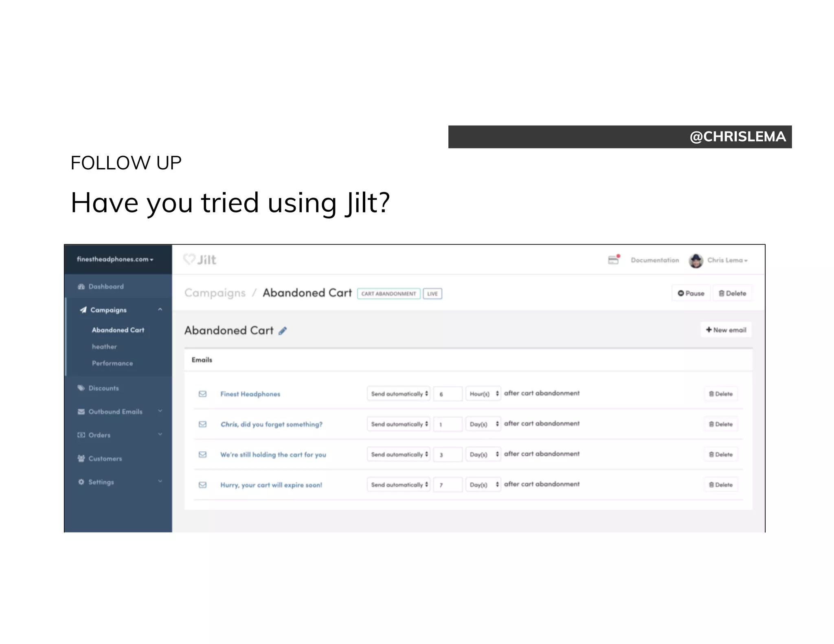The height and width of the screenshot is (644, 834).
Task: Open 'Chris, did you forget something?' email
Action: tap(272, 424)
